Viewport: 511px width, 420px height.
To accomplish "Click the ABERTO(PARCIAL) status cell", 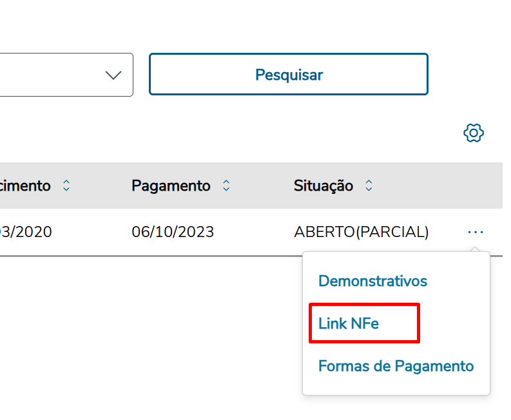I will (x=361, y=232).
